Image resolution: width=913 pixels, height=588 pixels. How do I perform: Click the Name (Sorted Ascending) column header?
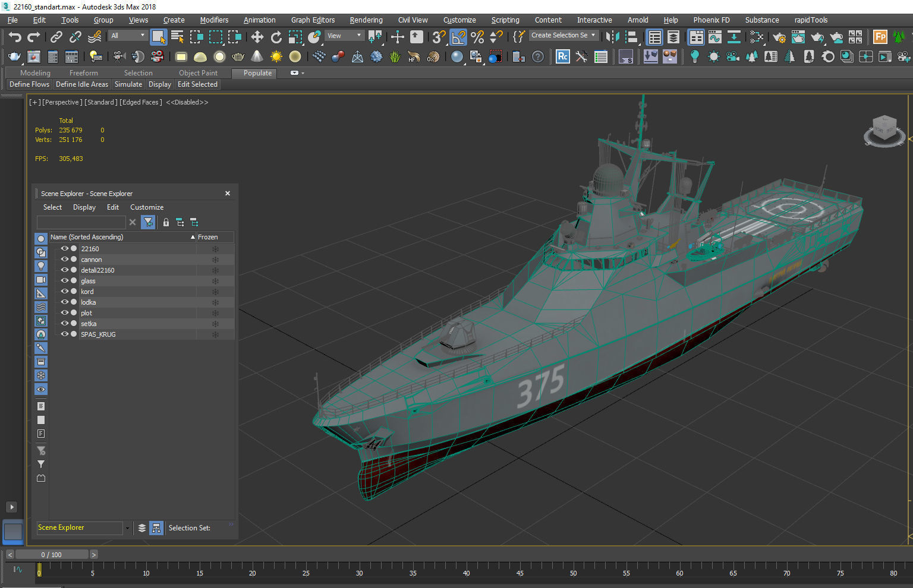point(122,237)
